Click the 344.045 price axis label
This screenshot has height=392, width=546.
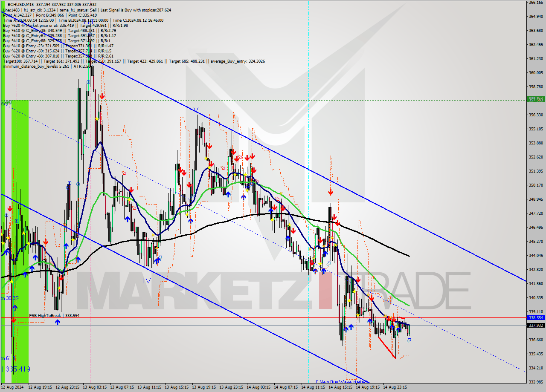coord(536,256)
